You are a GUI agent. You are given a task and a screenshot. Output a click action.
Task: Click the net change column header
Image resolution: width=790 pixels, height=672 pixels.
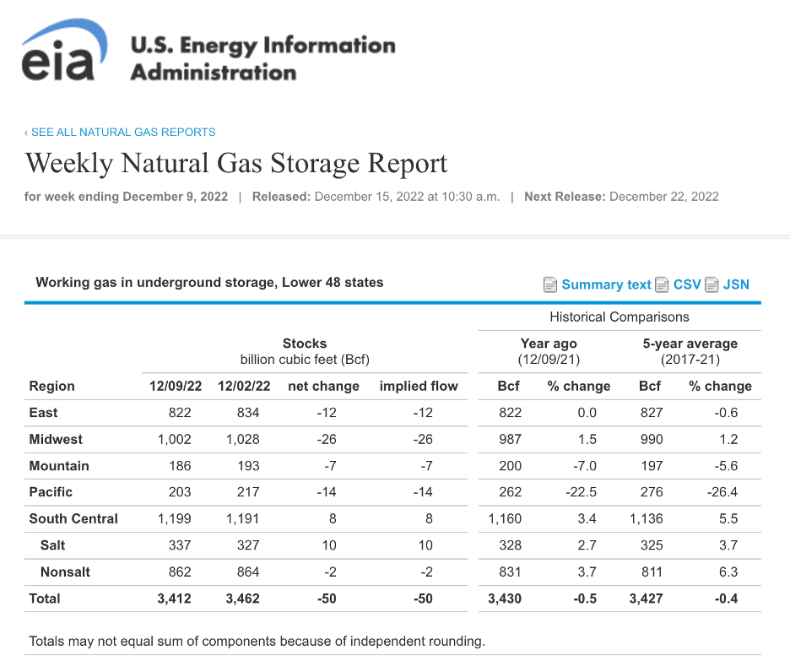(x=323, y=386)
